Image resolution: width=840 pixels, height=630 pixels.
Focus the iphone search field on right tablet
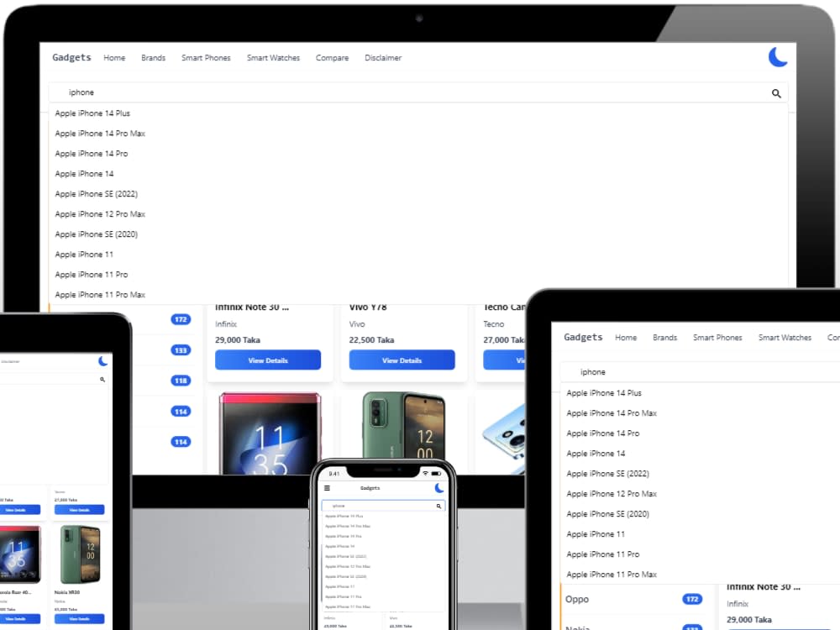click(x=701, y=372)
